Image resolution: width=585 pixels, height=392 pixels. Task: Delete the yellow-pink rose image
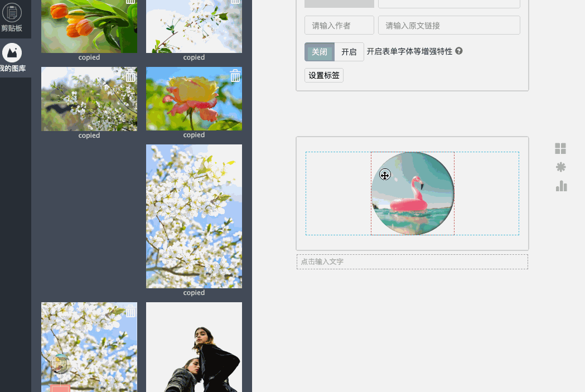235,76
